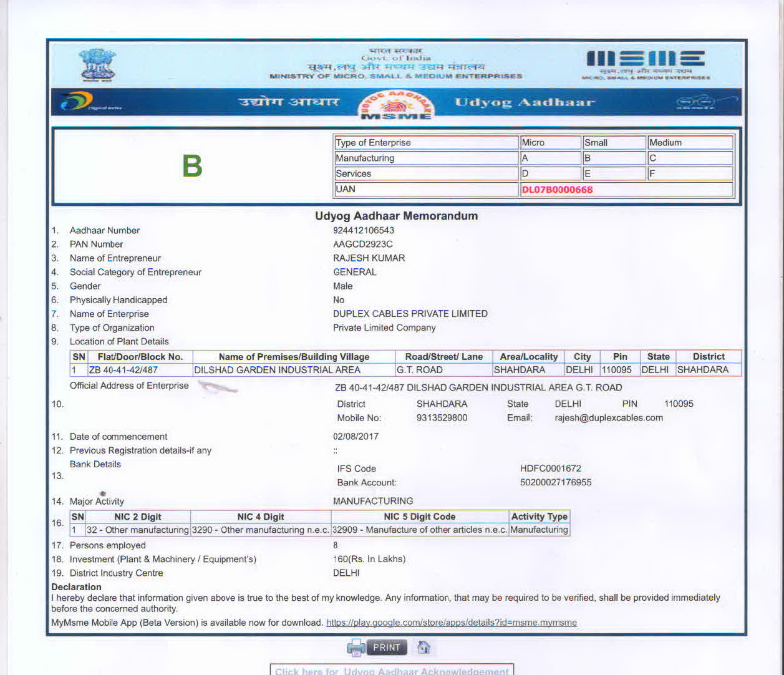Viewport: 784px width, 675px height.
Task: Go to home via the house icon
Action: pos(423,648)
